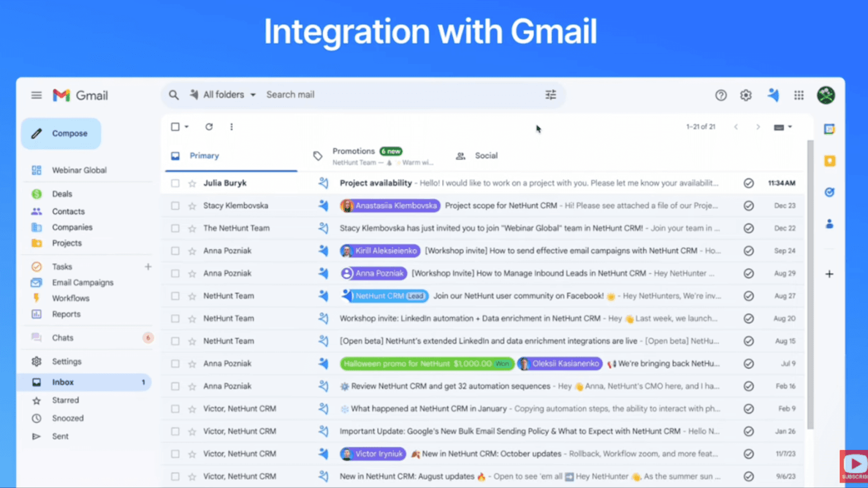The height and width of the screenshot is (488, 868).
Task: Open the account profile avatar
Action: coord(826,95)
